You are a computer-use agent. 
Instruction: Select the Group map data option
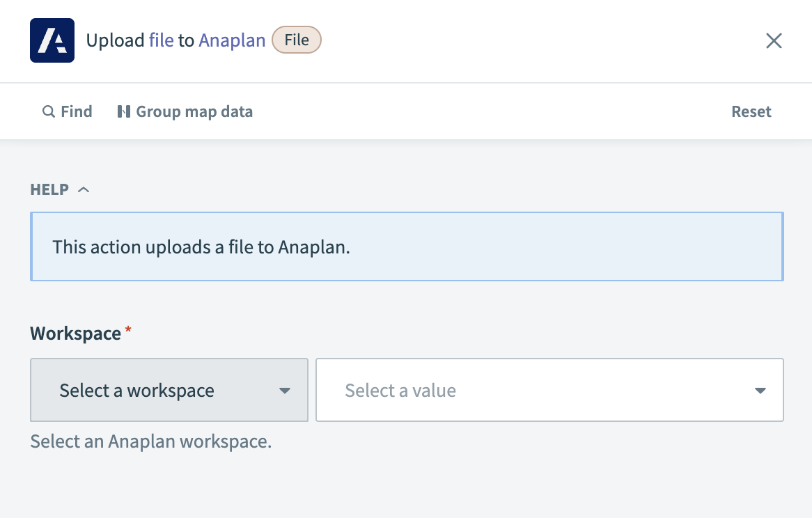[185, 111]
